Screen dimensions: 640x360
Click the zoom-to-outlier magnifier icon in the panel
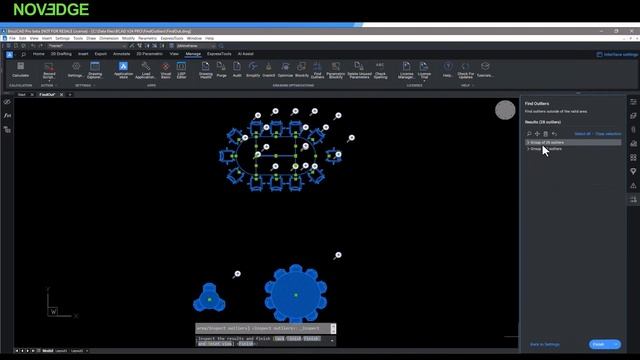coord(529,134)
